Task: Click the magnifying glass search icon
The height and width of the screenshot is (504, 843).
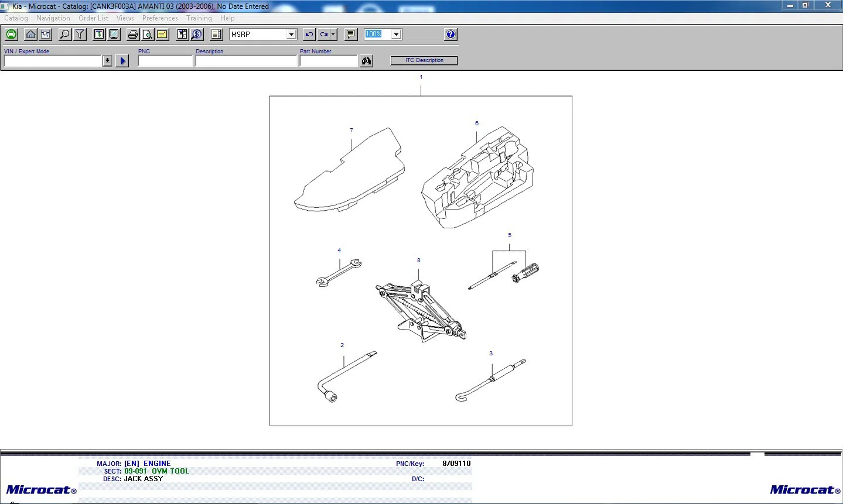Action: [65, 35]
